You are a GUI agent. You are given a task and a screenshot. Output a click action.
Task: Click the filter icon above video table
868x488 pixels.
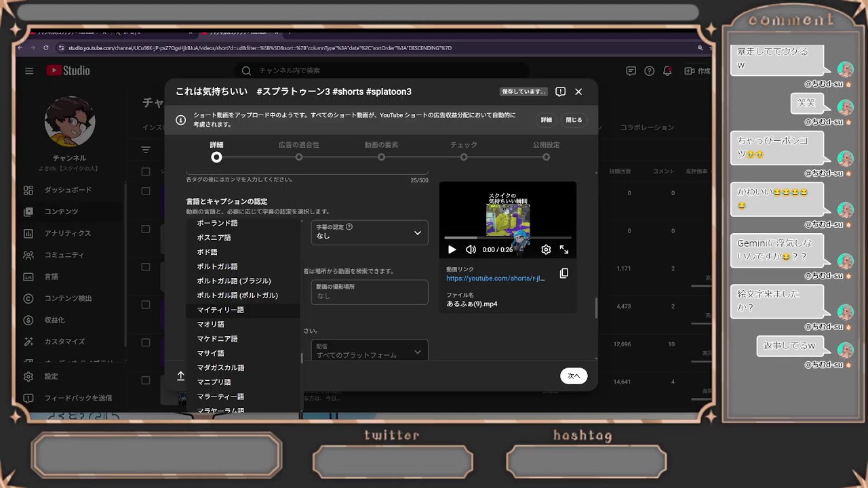click(x=146, y=150)
